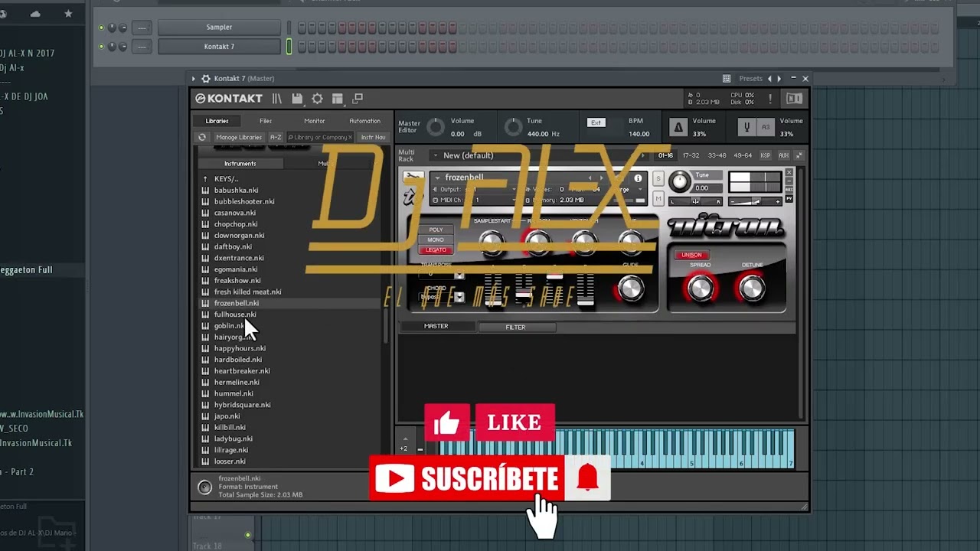
Task: Open the reference tone A3 note selector
Action: tap(766, 127)
